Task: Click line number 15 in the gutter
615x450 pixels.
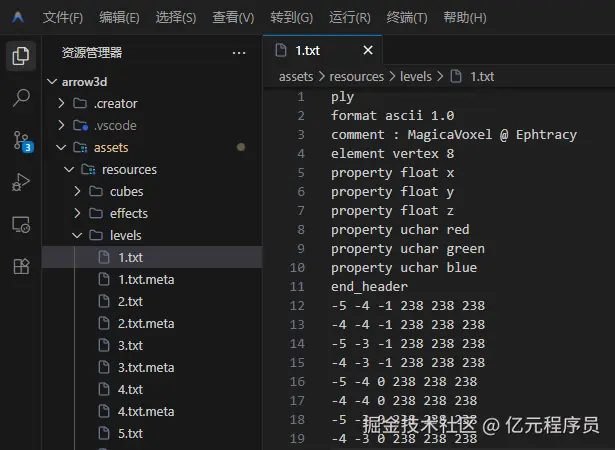Action: pyautogui.click(x=297, y=363)
